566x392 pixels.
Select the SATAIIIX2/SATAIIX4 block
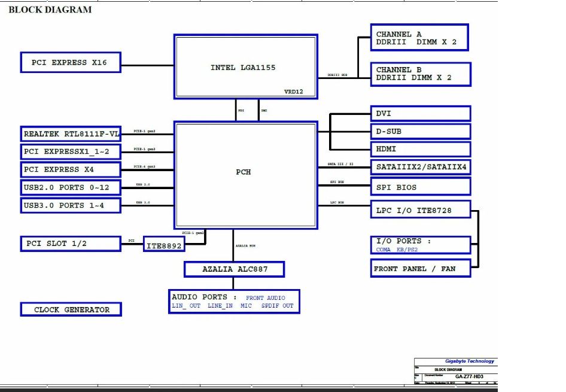pos(421,167)
